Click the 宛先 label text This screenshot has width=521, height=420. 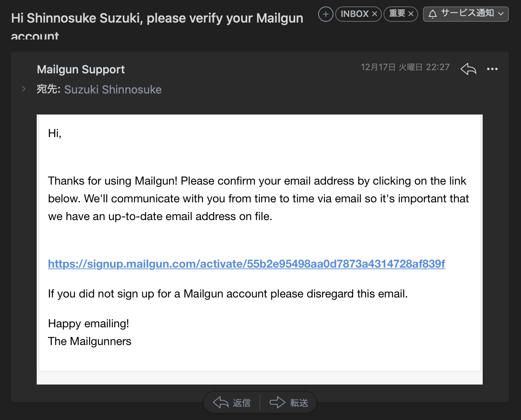point(48,89)
